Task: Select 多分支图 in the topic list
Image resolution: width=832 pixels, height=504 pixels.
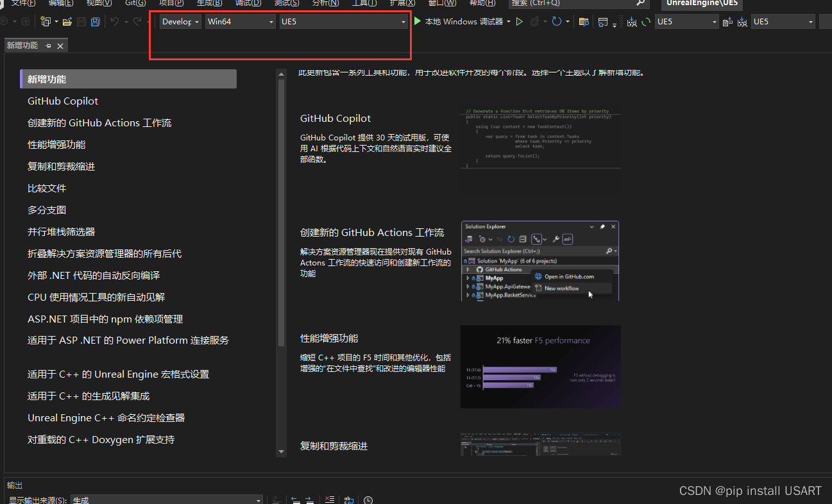Action: (47, 210)
